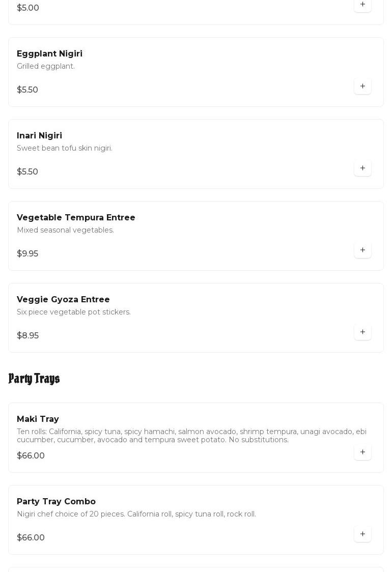Click "Sweet bean tofu skin nigiri" description
Screen dimensions: 392x572
click(x=65, y=149)
